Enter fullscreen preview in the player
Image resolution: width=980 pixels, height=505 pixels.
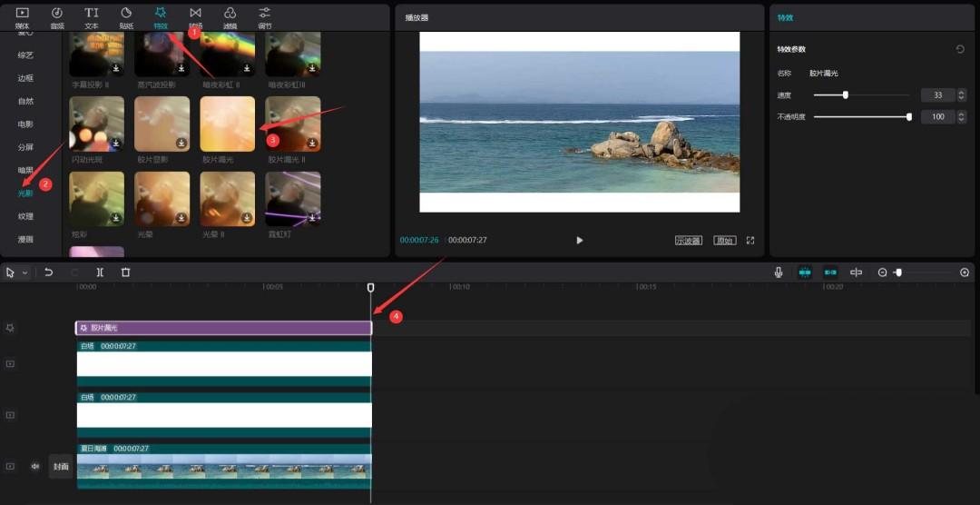click(x=750, y=241)
